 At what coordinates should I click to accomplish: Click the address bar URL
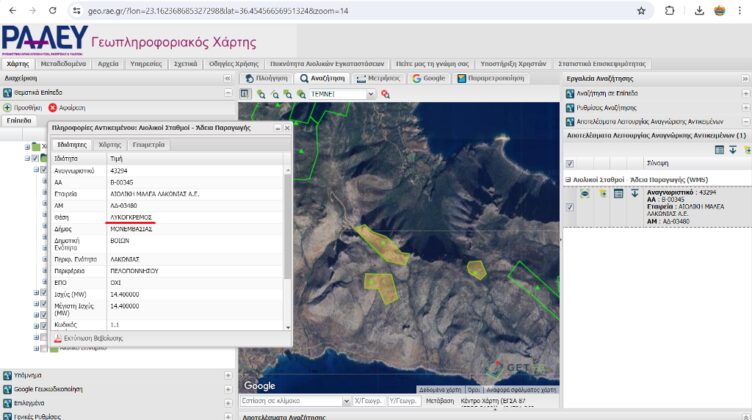click(218, 11)
